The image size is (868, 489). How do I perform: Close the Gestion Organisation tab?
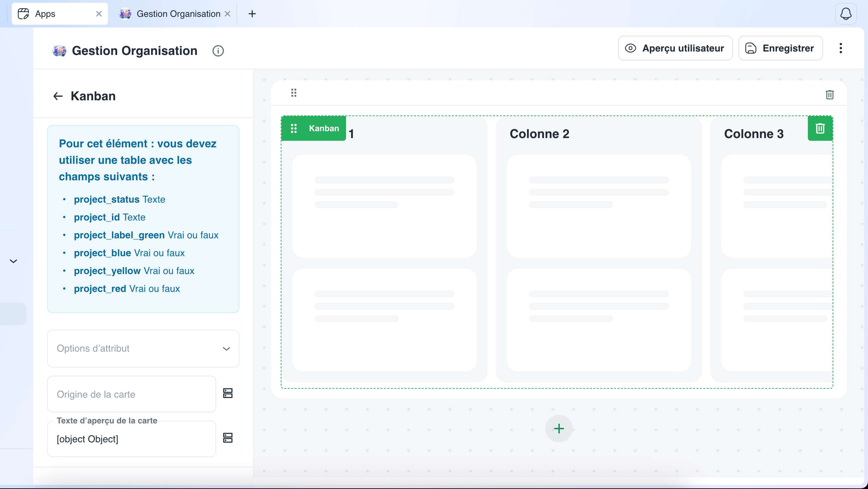coord(227,14)
